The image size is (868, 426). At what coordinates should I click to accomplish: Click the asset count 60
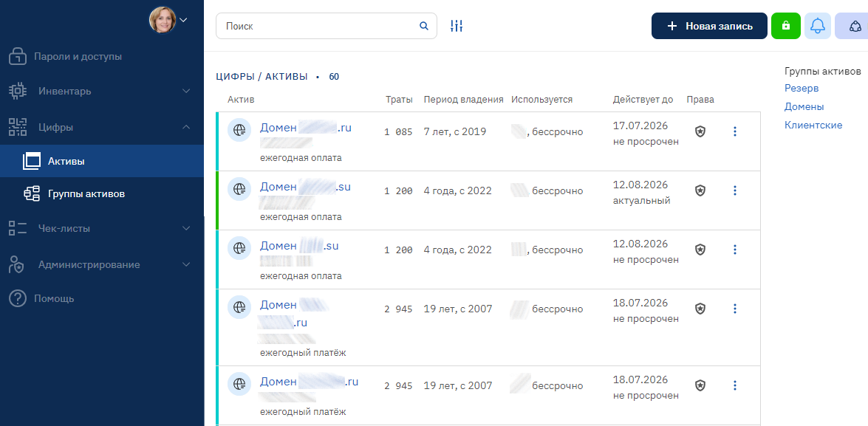[x=334, y=77]
